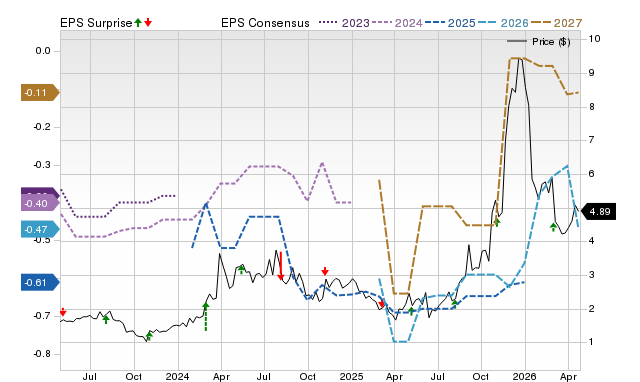This screenshot has height=382, width=640.
Task: Click the dark blue -0.61 value tag
Action: pyautogui.click(x=40, y=282)
